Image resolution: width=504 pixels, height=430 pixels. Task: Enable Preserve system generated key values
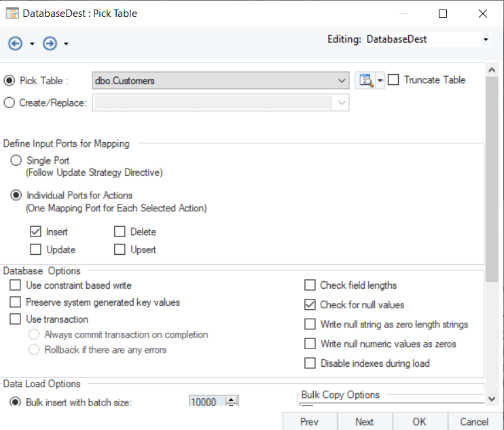[15, 302]
